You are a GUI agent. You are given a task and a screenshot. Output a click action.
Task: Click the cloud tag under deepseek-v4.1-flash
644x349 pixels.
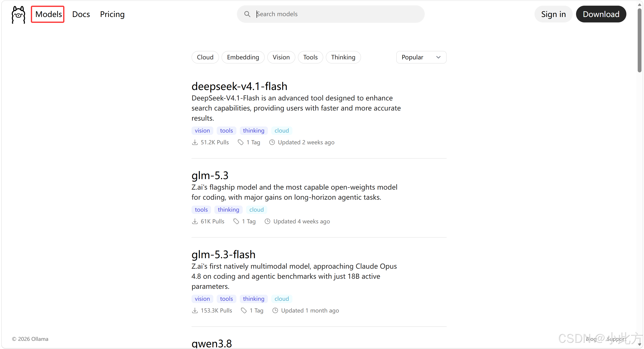click(282, 130)
